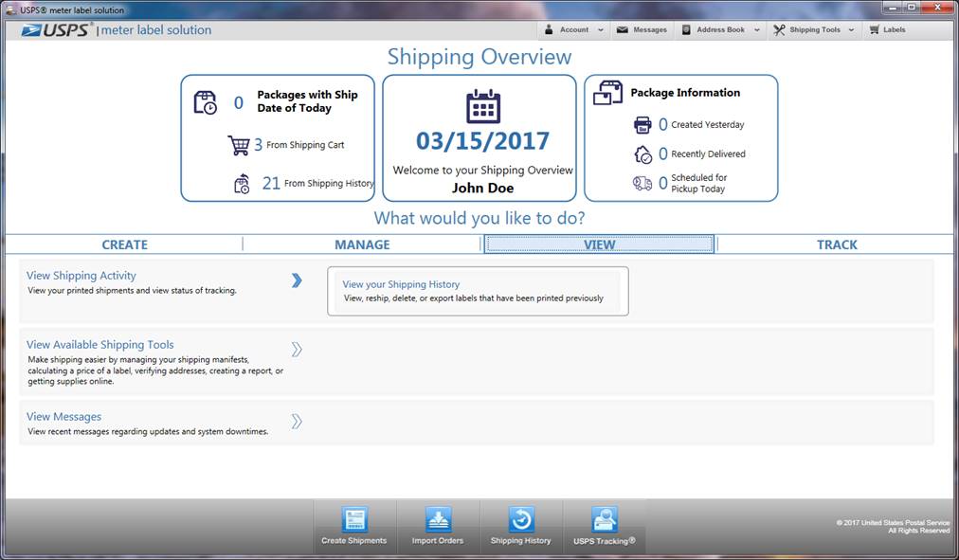The image size is (959, 560).
Task: Click the history icon beside From Shipping History
Action: click(x=243, y=184)
